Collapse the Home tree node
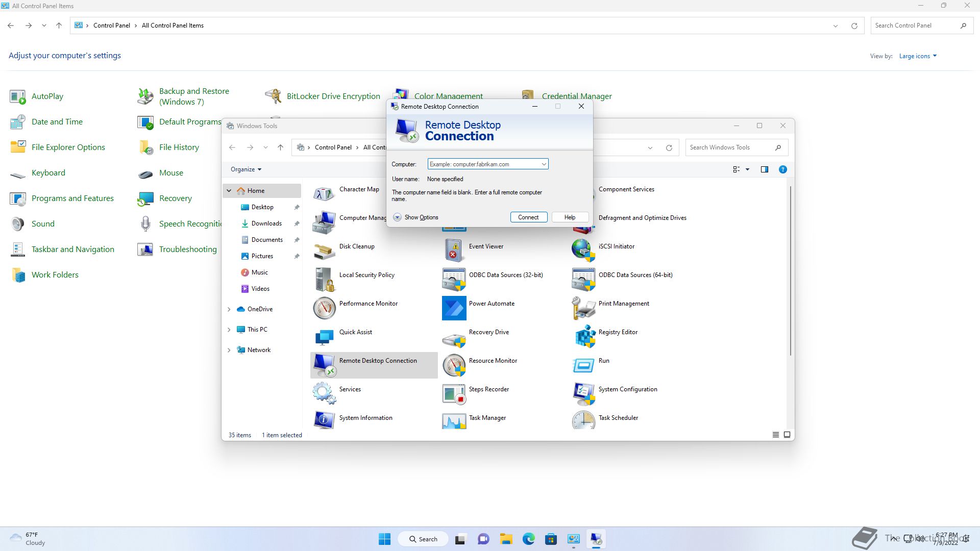 (x=229, y=191)
